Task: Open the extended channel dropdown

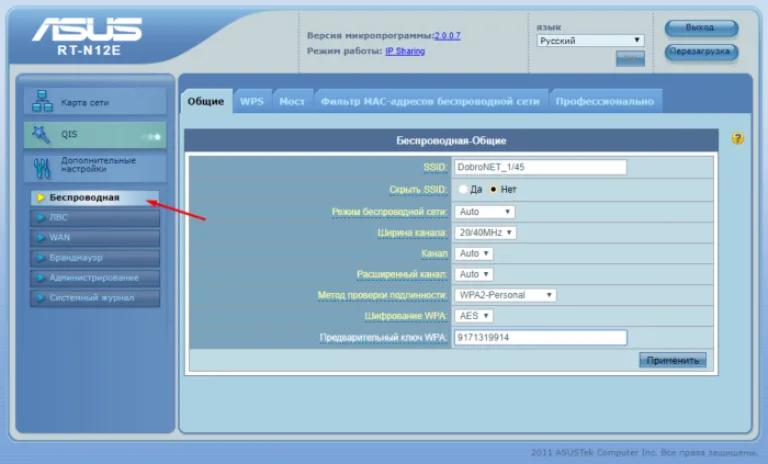Action: click(473, 274)
